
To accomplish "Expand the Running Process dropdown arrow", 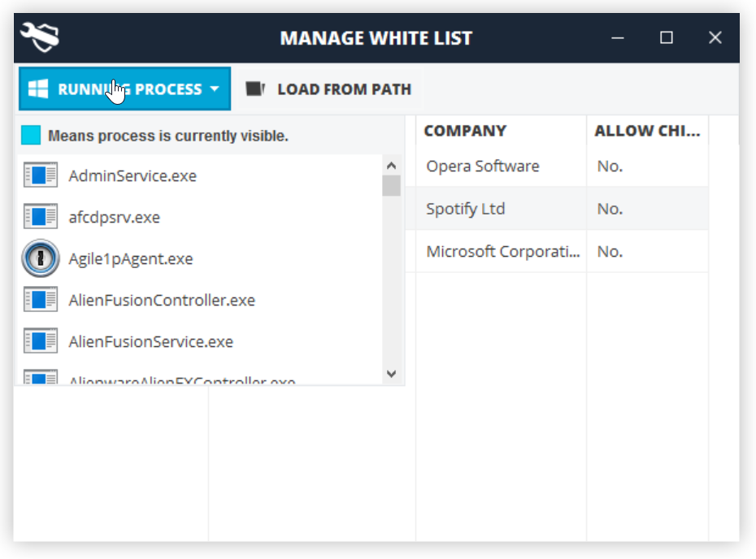I will (215, 89).
